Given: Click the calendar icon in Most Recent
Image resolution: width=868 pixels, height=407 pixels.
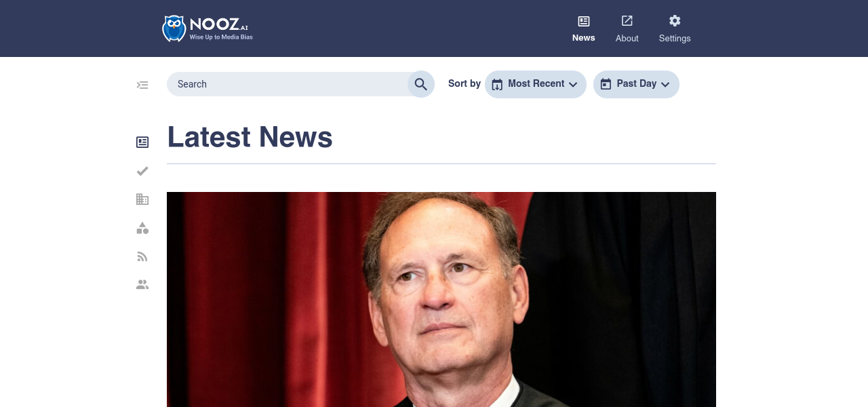Looking at the screenshot, I should click(x=497, y=84).
